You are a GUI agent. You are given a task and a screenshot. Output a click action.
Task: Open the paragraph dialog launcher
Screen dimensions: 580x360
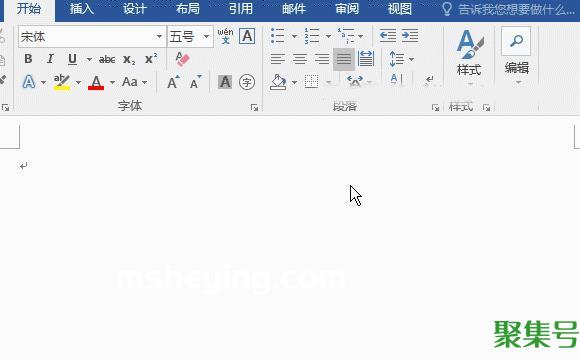point(435,107)
